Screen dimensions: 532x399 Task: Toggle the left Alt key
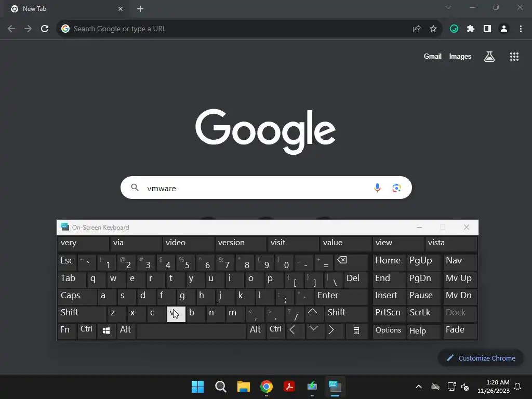tap(126, 330)
